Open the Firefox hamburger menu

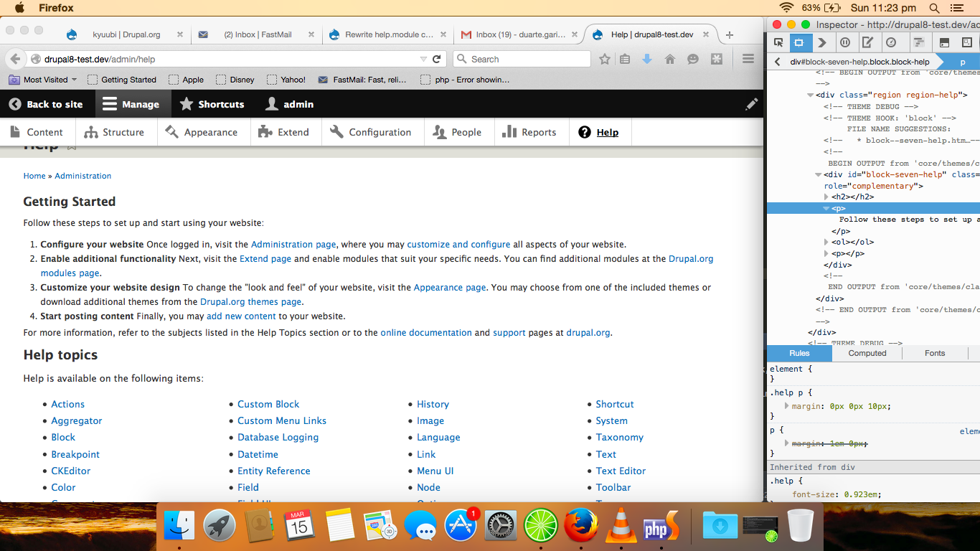pos(748,59)
